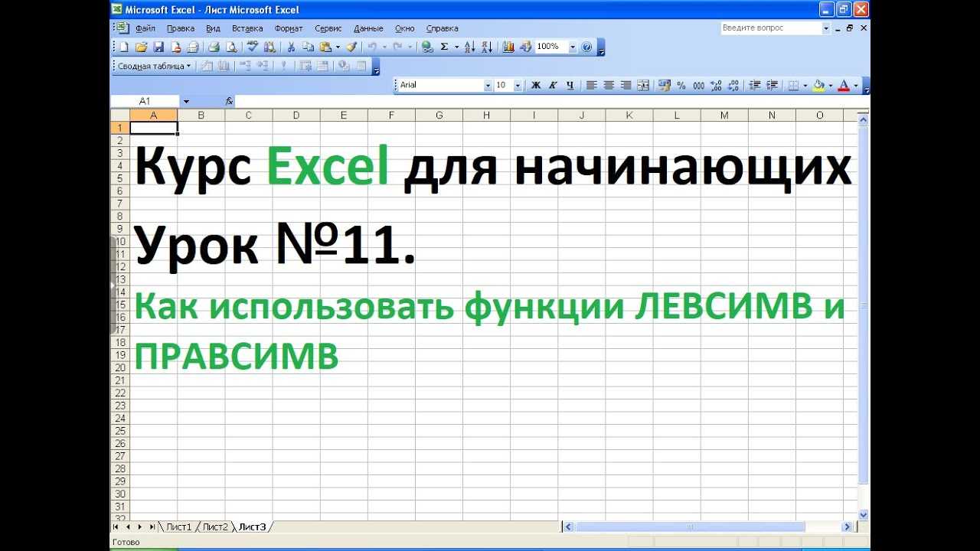Save the workbook with floppy icon
The image size is (980, 551).
pos(158,47)
